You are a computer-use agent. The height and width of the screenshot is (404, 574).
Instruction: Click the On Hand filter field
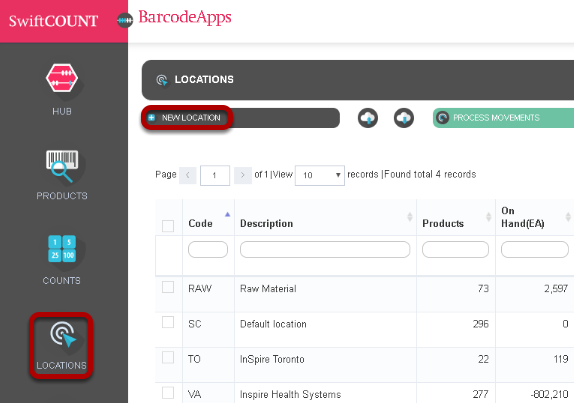(x=535, y=250)
